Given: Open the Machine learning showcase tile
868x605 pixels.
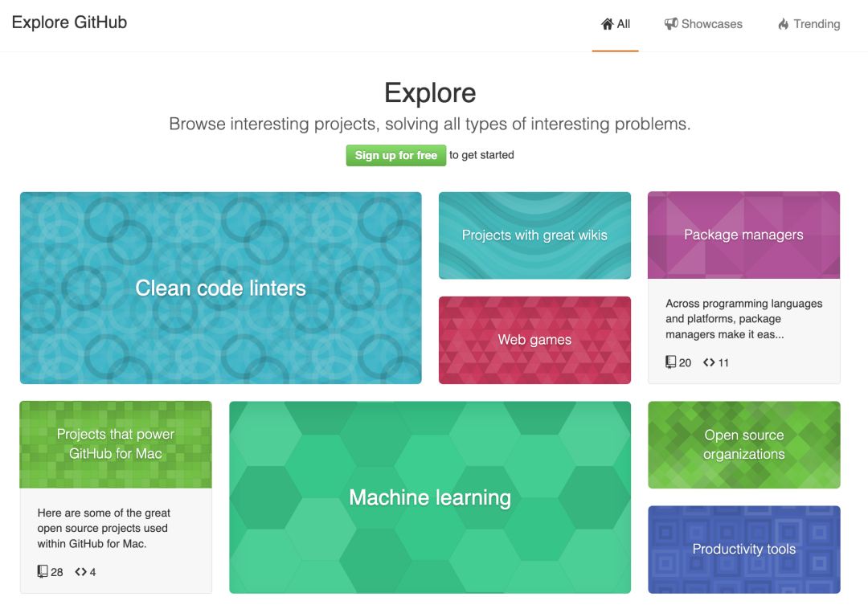Looking at the screenshot, I should tap(430, 497).
